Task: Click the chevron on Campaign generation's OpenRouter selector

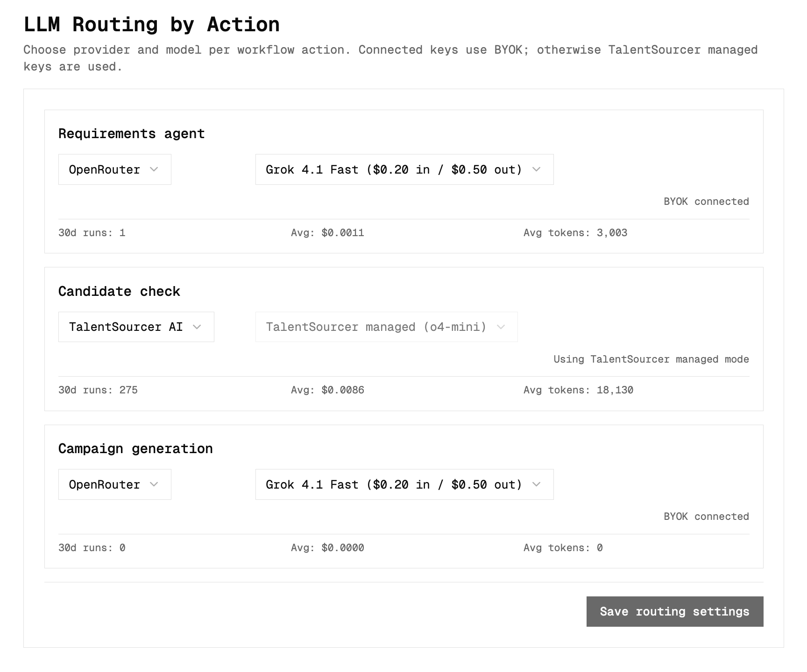Action: (x=154, y=484)
